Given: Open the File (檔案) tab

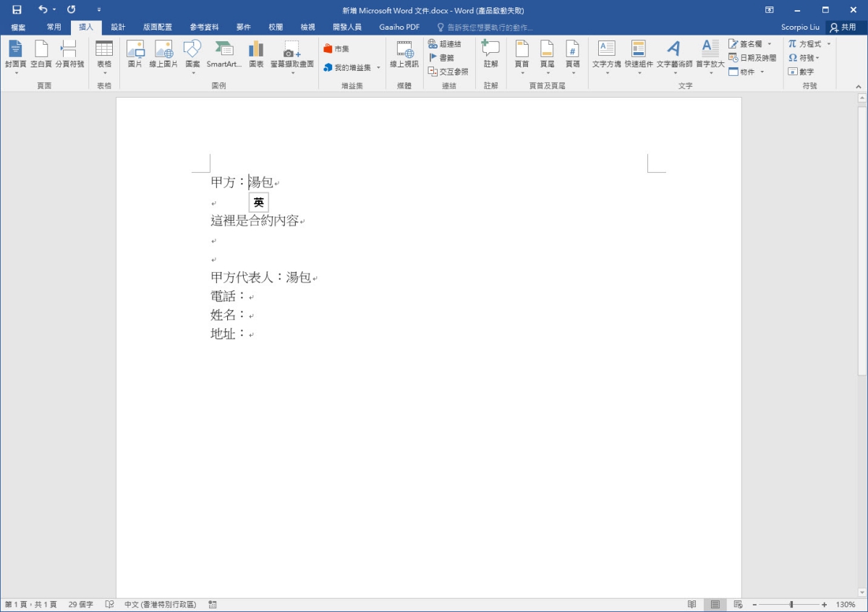Looking at the screenshot, I should 18,27.
